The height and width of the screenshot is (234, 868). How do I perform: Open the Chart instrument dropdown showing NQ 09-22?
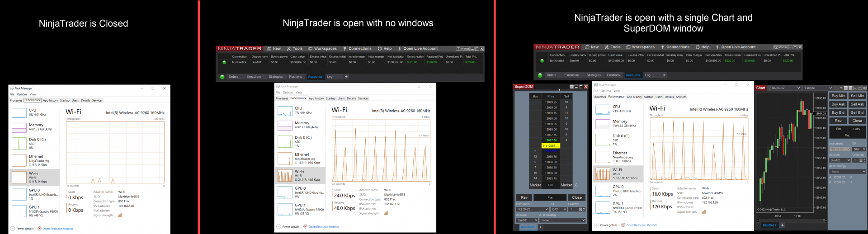click(x=785, y=88)
